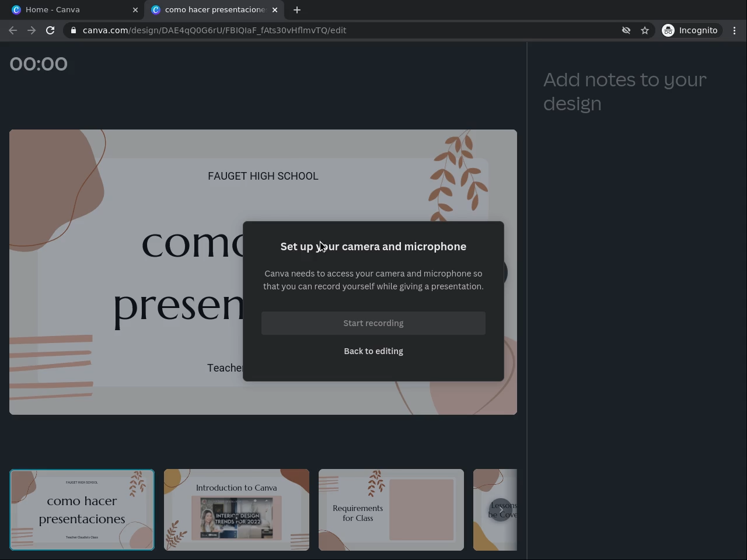Viewport: 747px width, 560px height.
Task: Close the Home - Canva tab
Action: point(135,10)
